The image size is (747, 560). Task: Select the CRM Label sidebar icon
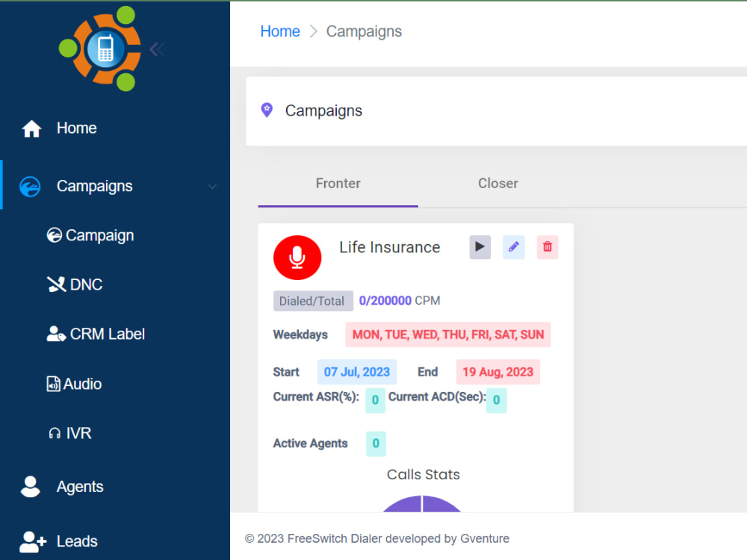click(x=55, y=334)
